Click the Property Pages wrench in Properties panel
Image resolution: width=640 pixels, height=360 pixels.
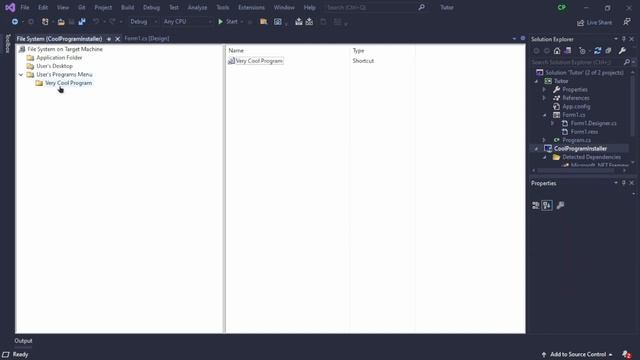point(560,205)
